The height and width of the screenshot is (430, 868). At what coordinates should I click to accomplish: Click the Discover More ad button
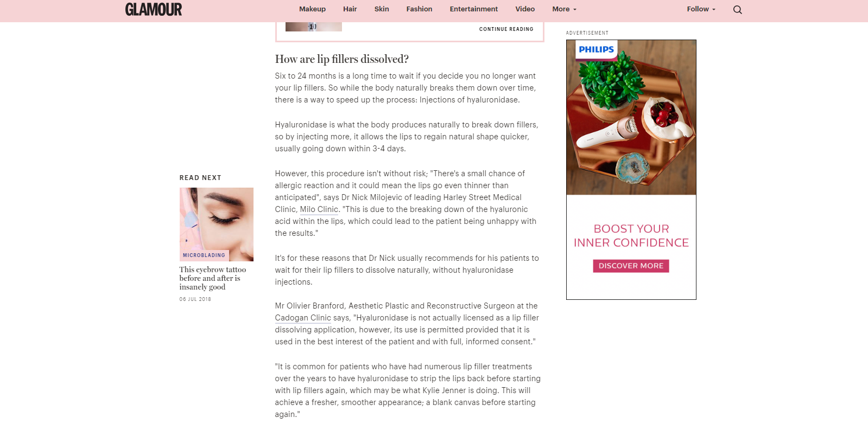coord(631,266)
